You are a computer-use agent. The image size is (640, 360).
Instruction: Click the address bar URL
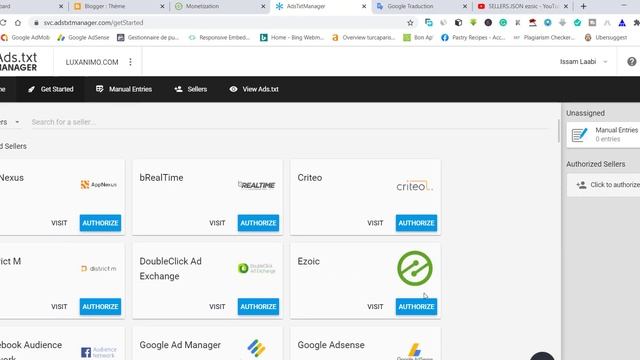point(93,23)
